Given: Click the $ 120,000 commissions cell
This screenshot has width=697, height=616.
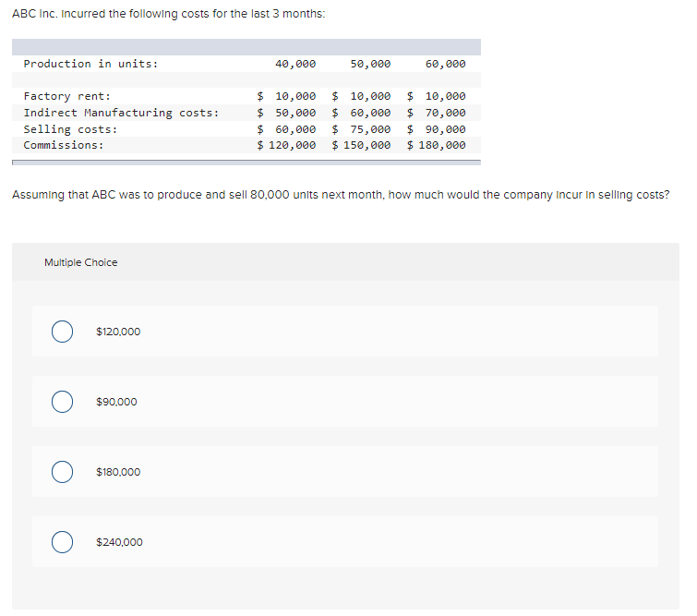Looking at the screenshot, I should pos(287,145).
